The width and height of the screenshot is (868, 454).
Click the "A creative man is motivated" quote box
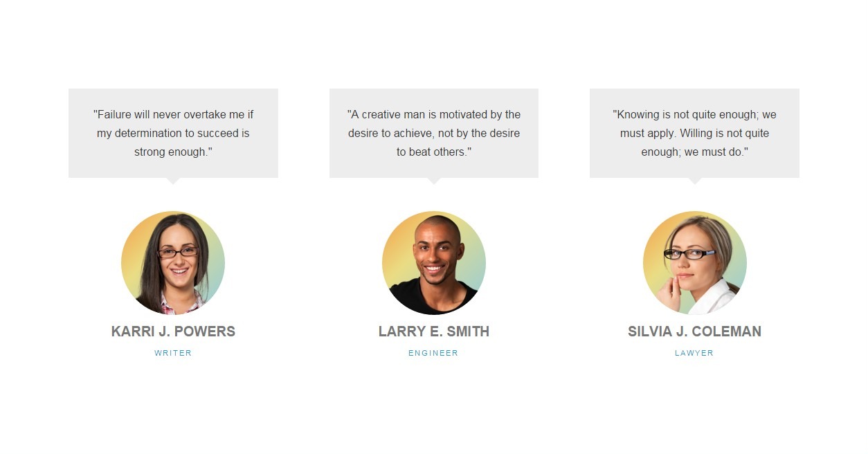coord(434,133)
